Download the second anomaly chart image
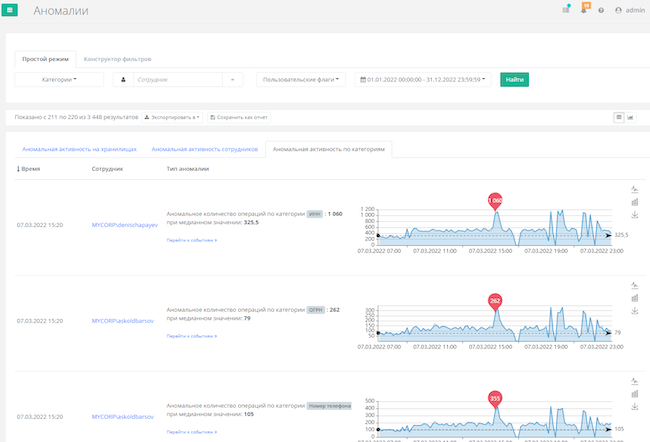This screenshot has height=442, width=650. click(x=635, y=311)
